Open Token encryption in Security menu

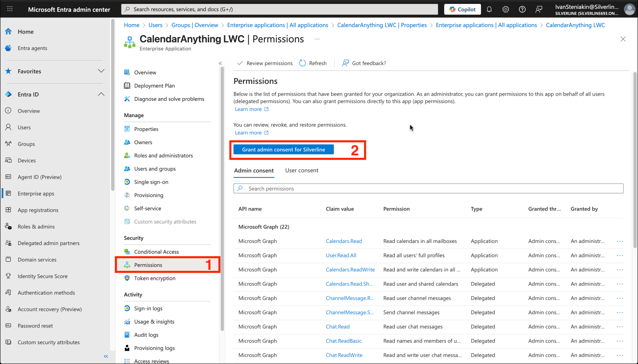coord(155,278)
